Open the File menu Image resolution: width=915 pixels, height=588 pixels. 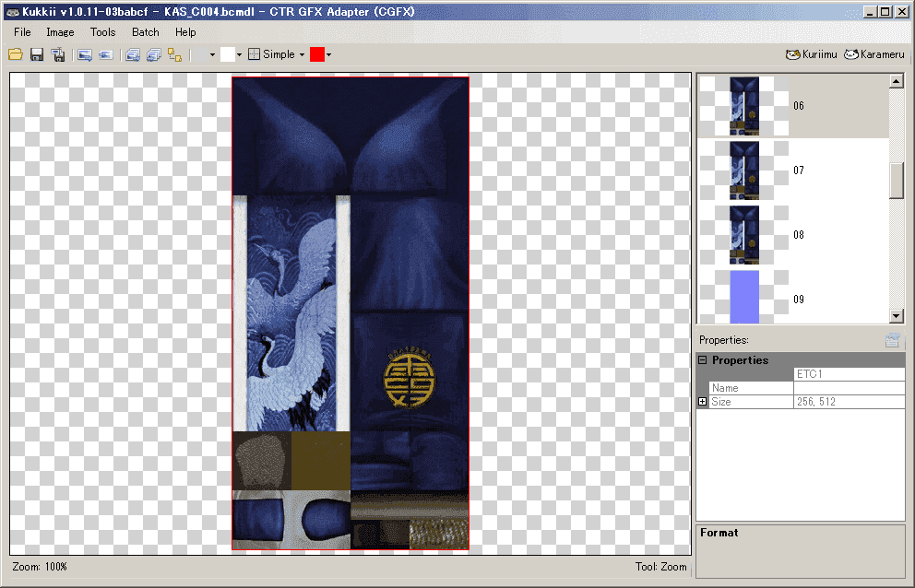[22, 32]
